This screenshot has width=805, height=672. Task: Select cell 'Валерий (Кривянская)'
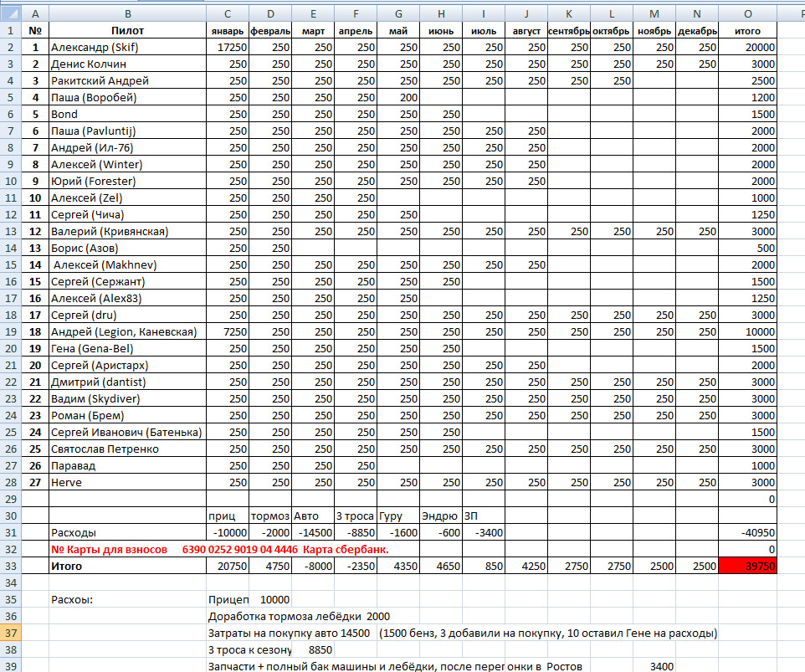point(127,232)
